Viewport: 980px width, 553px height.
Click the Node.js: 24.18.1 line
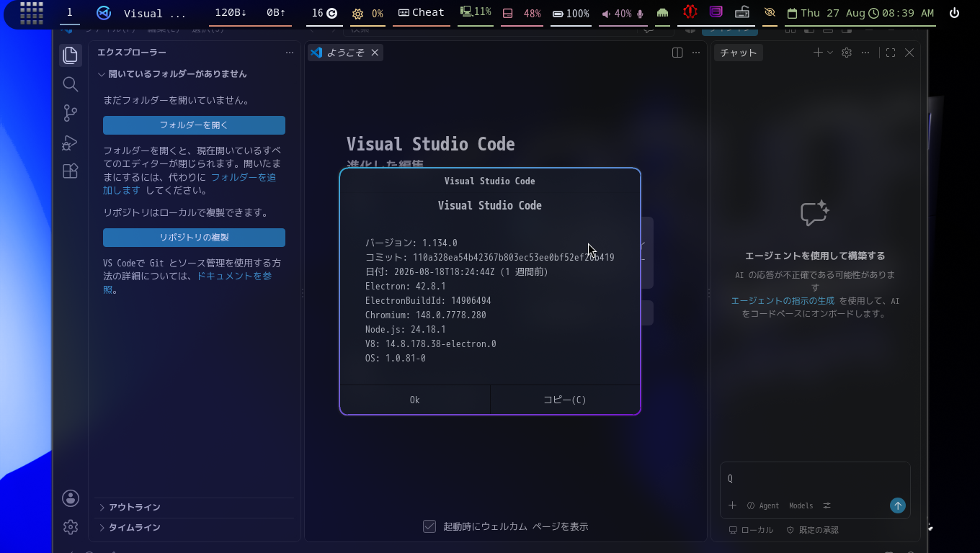[406, 329]
